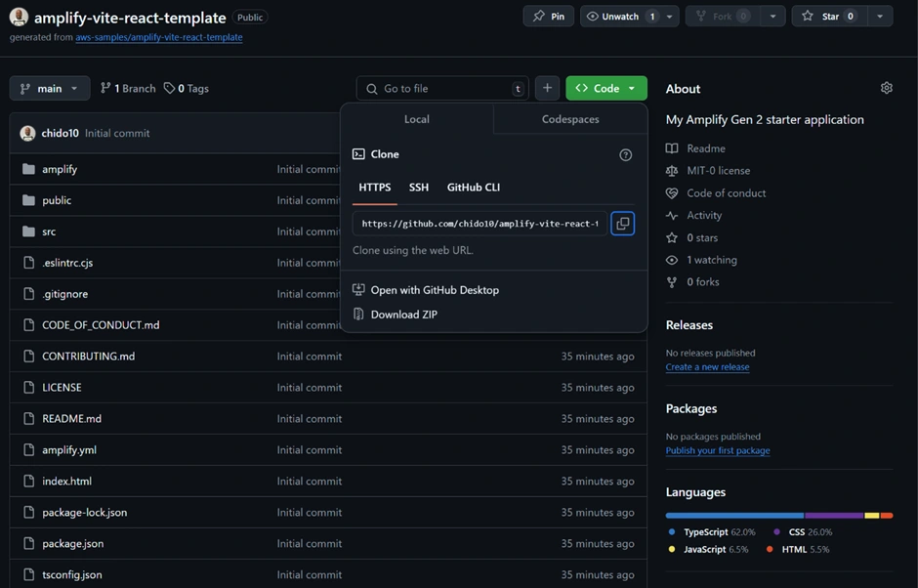The image size is (918, 588).
Task: Select the GitHub CLI clone tab
Action: [x=474, y=188]
